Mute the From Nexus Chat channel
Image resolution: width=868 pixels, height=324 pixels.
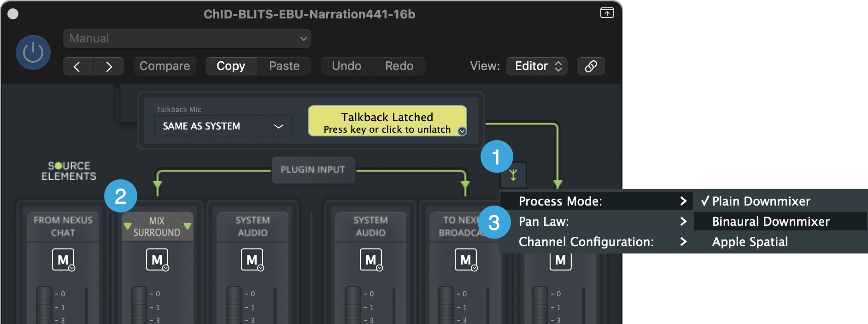pyautogui.click(x=63, y=260)
